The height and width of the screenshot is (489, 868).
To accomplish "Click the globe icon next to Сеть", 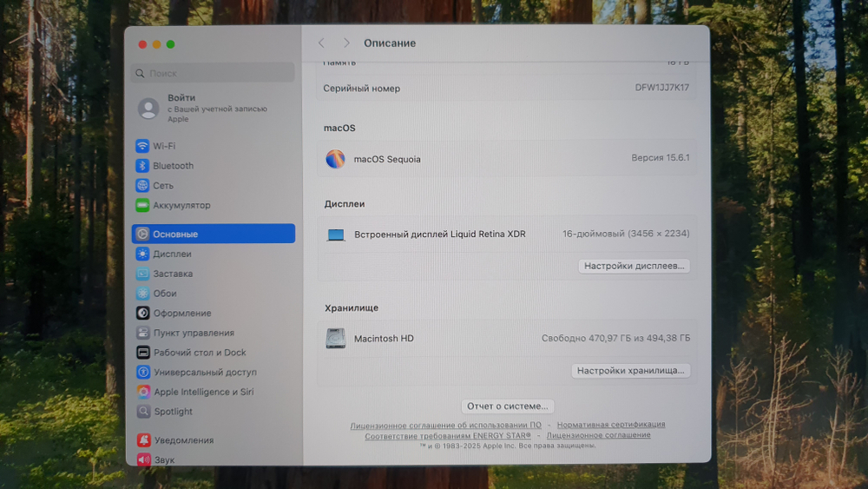I will (x=142, y=186).
